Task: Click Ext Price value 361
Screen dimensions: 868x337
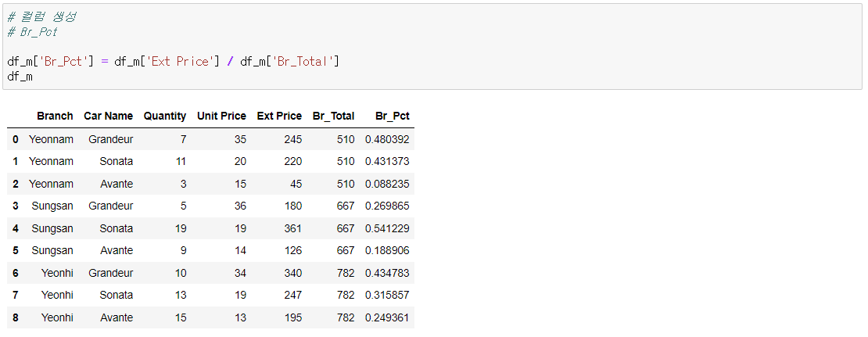Action: tap(293, 228)
